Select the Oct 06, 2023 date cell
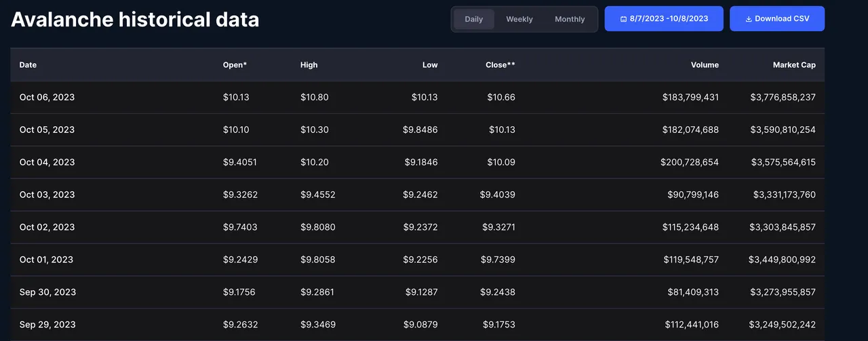The image size is (868, 341). 47,98
